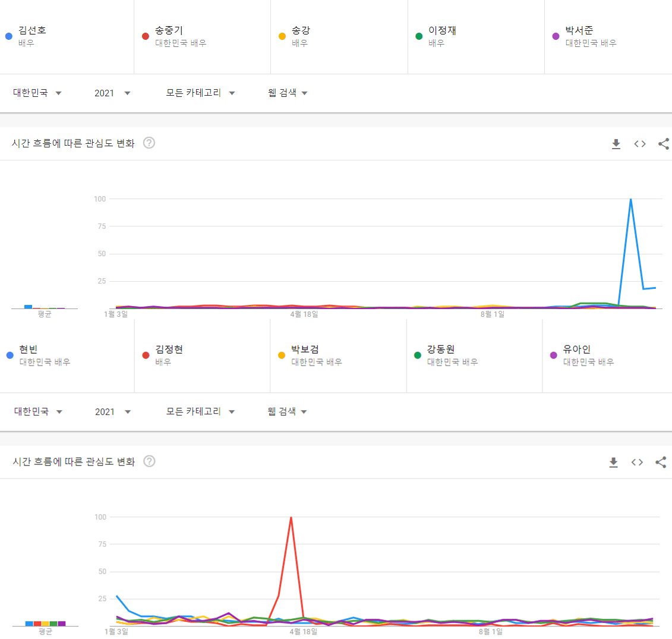Image resolution: width=672 pixels, height=639 pixels.
Task: Share the top interest chart
Action: [664, 144]
